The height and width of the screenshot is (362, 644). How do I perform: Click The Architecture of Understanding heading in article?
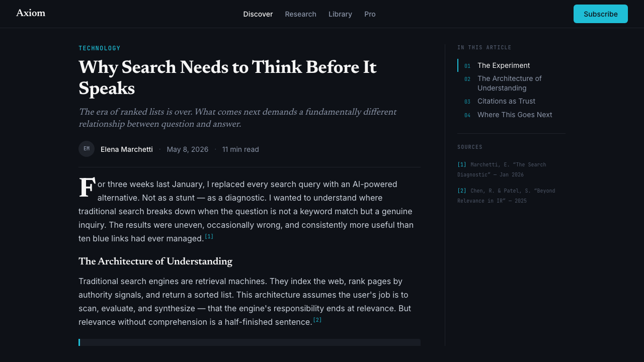[155, 261]
